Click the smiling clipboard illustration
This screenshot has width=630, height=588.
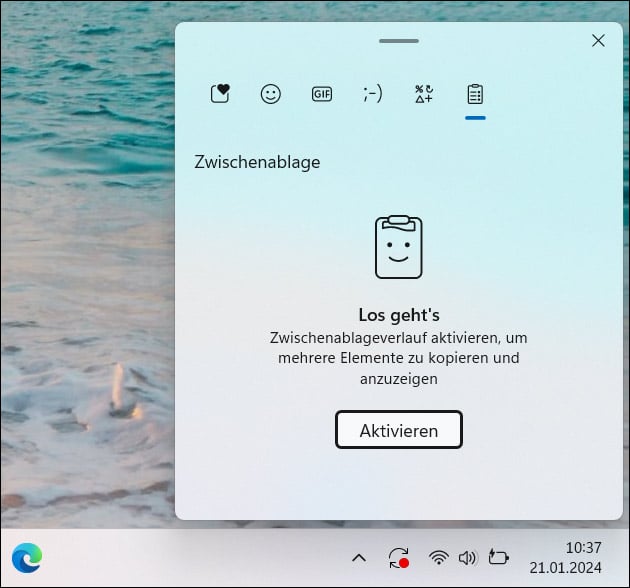click(399, 247)
